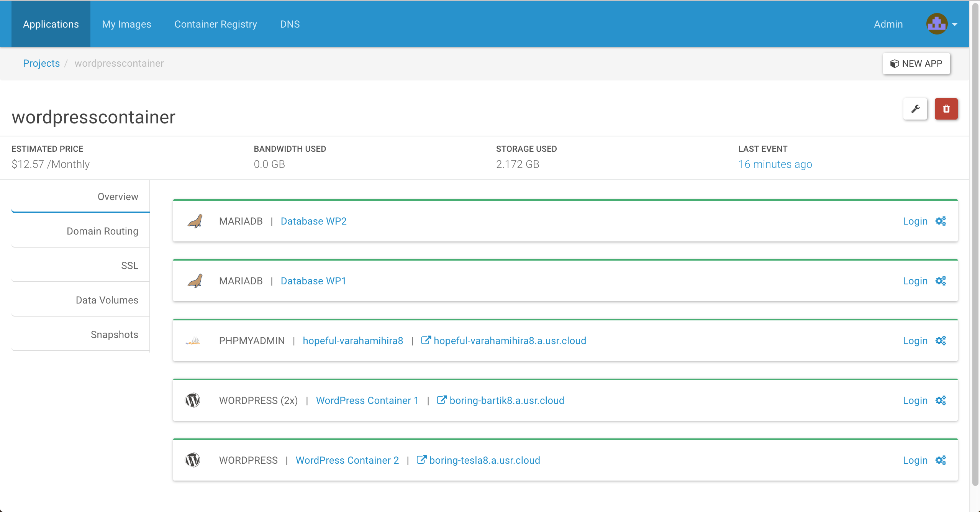Screen dimensions: 980x512
Task: Open settings gears for Database WP1
Action: coord(941,281)
